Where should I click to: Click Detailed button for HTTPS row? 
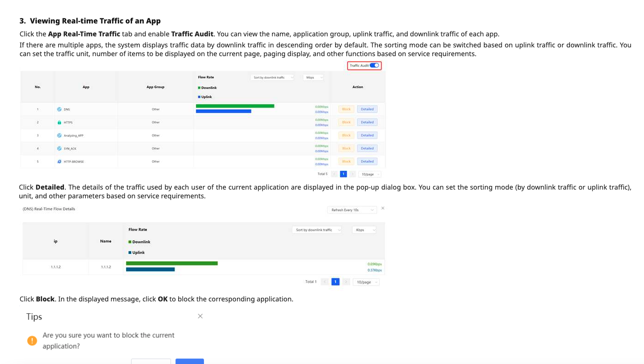tap(367, 122)
